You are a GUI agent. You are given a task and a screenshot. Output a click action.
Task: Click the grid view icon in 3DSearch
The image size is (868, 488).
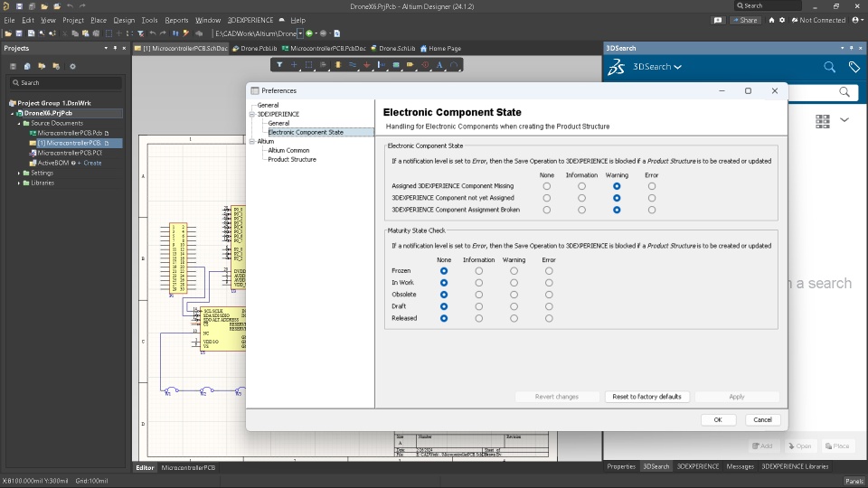click(822, 120)
